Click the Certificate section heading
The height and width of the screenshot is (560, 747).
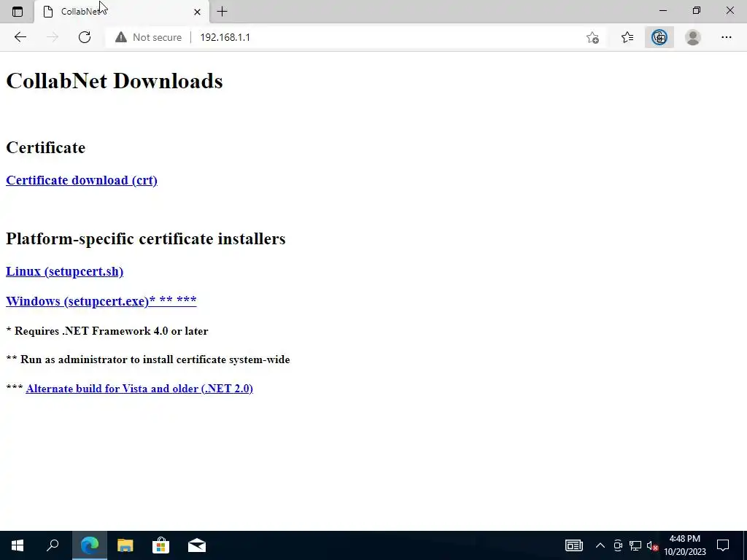tap(46, 147)
